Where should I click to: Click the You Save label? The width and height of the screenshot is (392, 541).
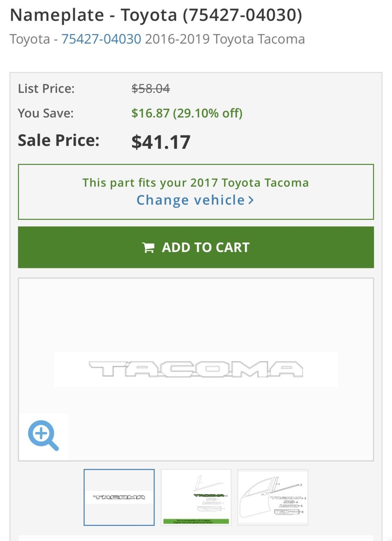coord(46,113)
